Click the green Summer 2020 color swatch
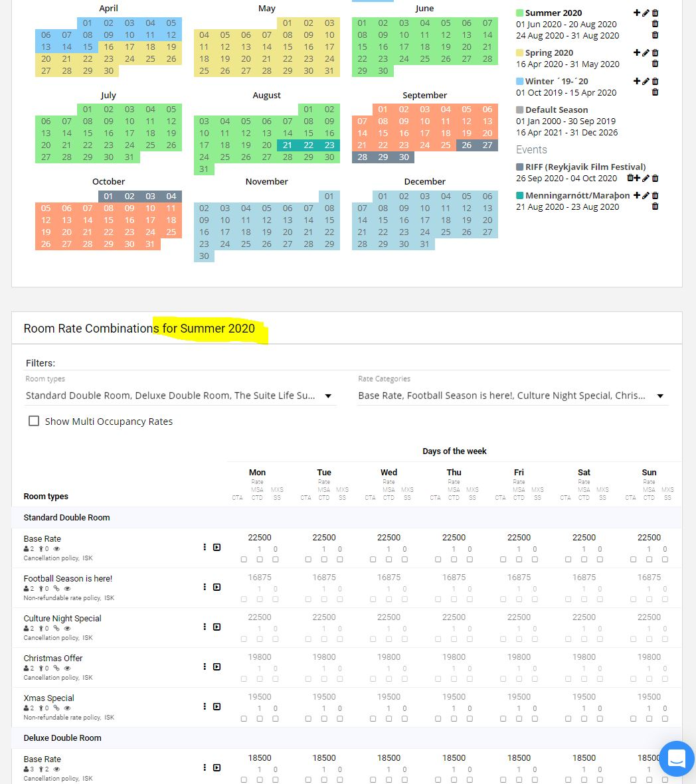 pos(520,13)
